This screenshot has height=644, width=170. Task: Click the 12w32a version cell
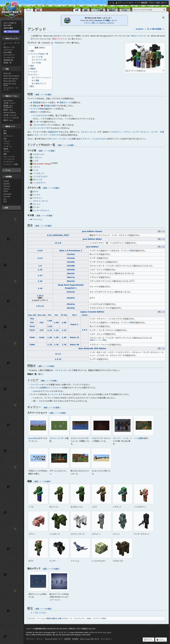[71, 254]
